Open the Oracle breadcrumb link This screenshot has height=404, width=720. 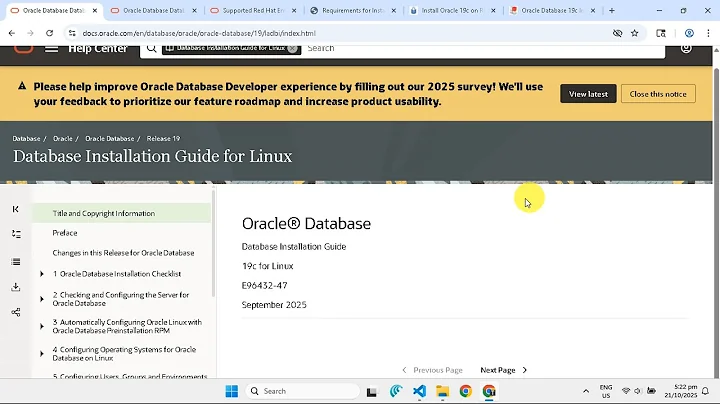coord(62,139)
